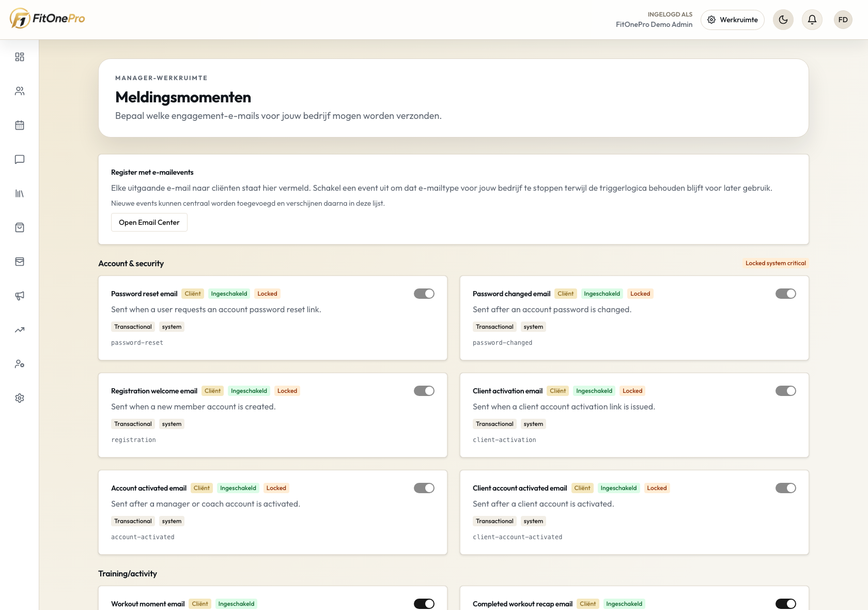Click Locked badge on Client account activated email
This screenshot has width=868, height=610.
[657, 488]
